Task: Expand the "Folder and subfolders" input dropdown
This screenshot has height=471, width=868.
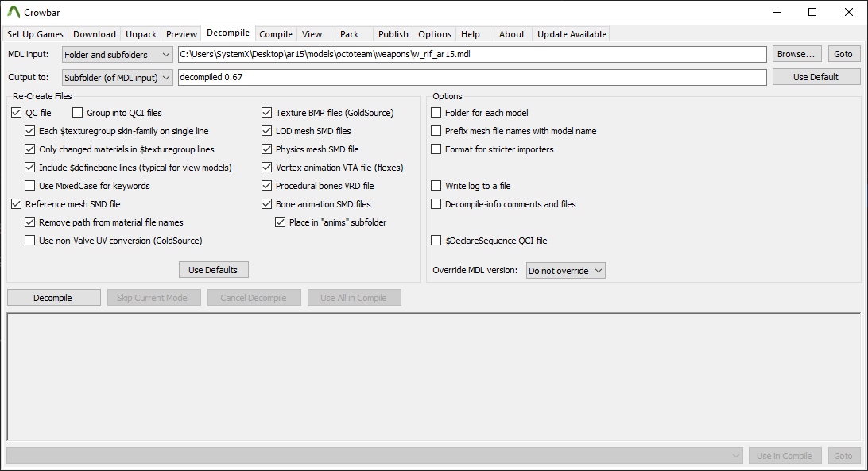Action: coord(165,53)
